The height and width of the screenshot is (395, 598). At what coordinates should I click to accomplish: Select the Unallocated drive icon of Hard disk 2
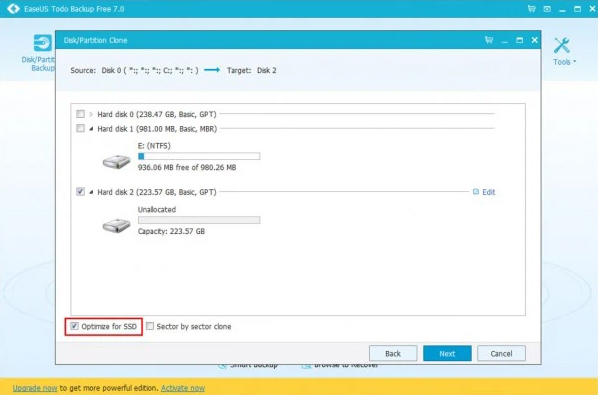117,225
